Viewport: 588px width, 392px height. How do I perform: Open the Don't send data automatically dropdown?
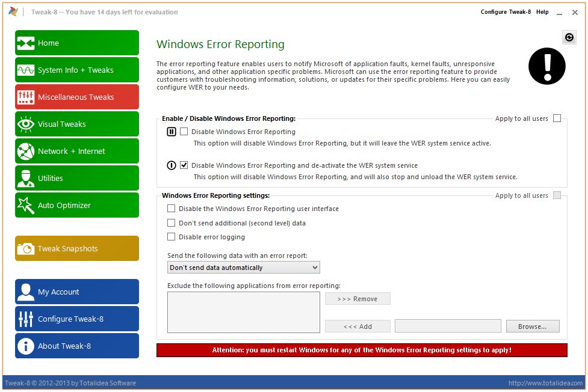point(243,268)
